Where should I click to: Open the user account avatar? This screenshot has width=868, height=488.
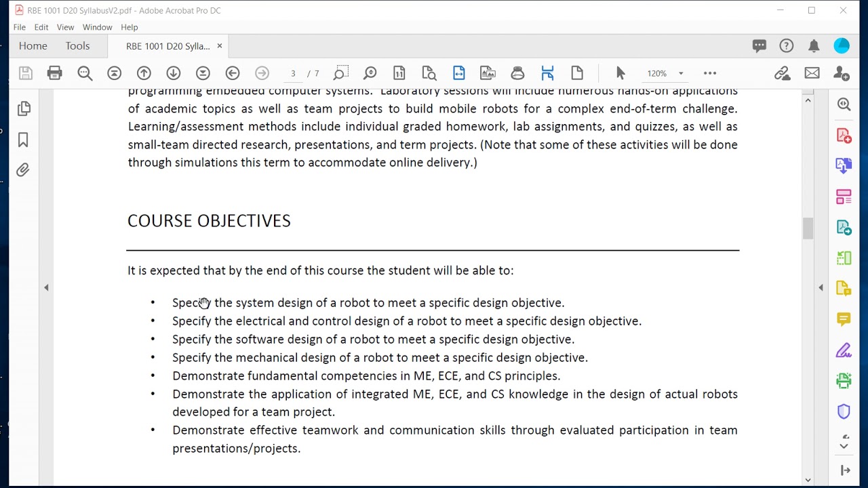coord(842,46)
